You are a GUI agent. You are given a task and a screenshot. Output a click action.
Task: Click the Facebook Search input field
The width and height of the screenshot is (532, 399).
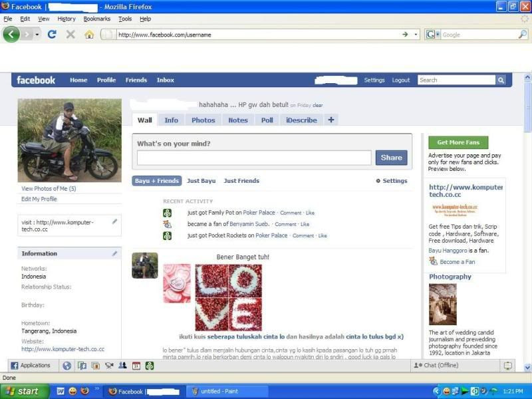tap(456, 80)
